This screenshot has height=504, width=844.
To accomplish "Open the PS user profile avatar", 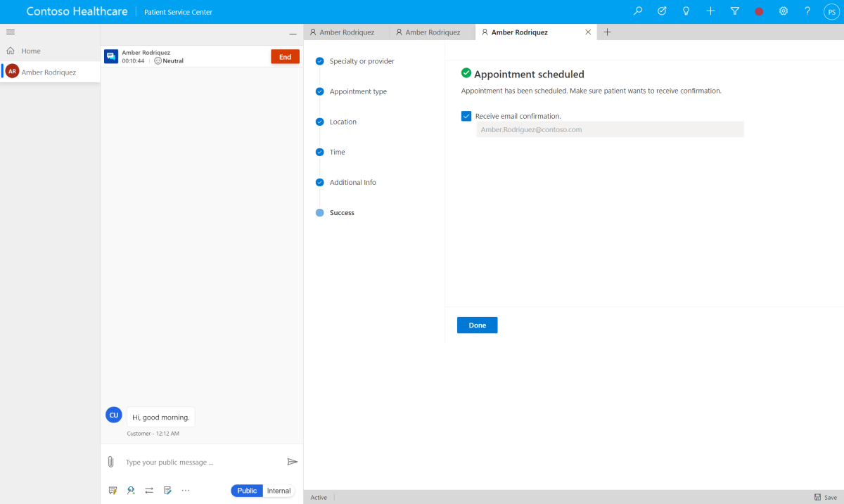I will point(831,12).
